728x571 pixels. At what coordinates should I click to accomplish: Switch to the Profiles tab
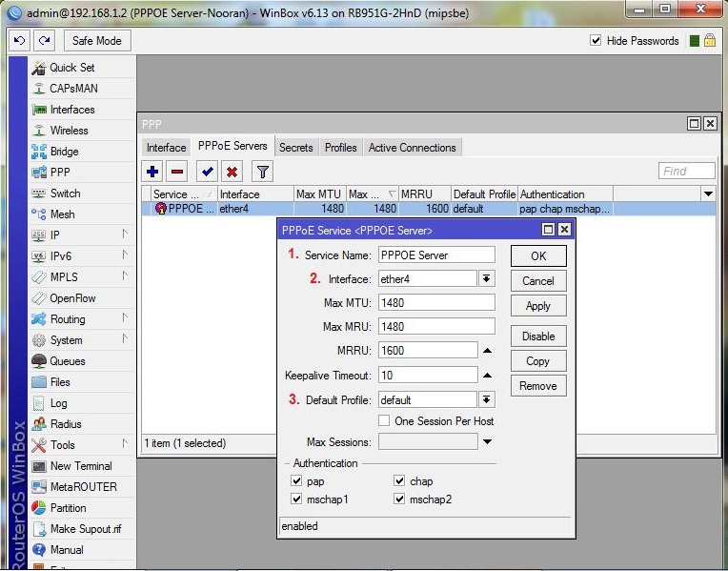coord(341,148)
